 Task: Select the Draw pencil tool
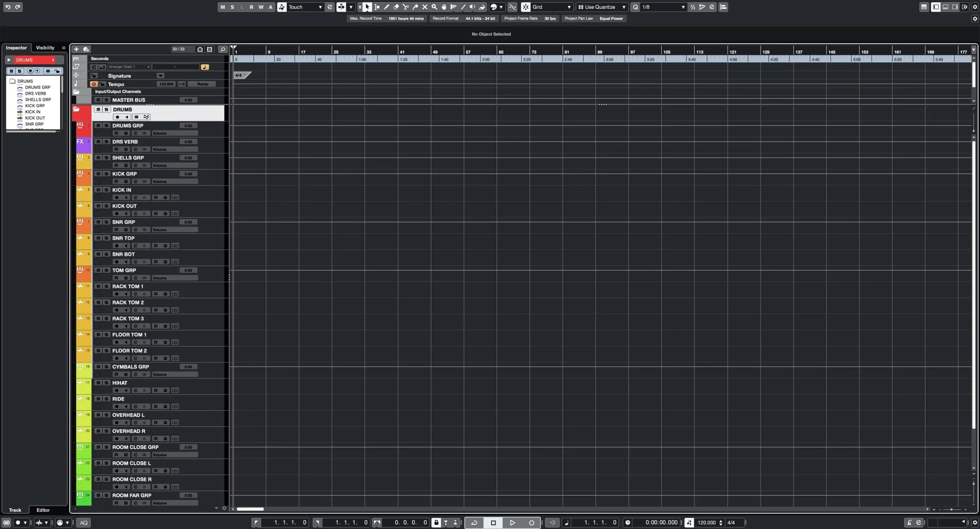coord(386,7)
